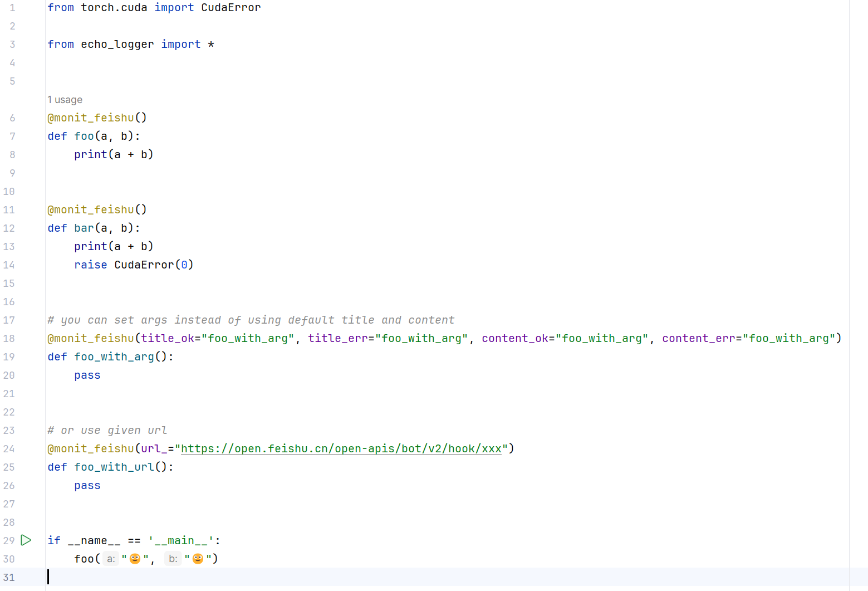Open the "1 usage" hint above foo
The width and height of the screenshot is (868, 591).
[65, 100]
